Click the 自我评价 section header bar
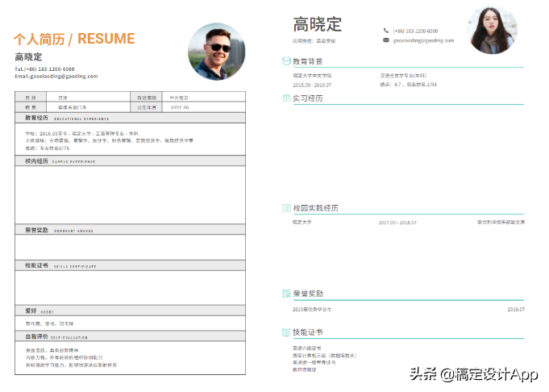Screen dimensions: 549x392 click(130, 336)
